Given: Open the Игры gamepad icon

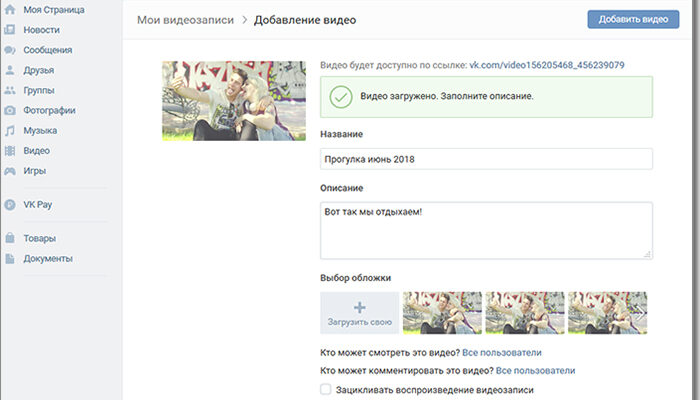Looking at the screenshot, I should click(9, 170).
